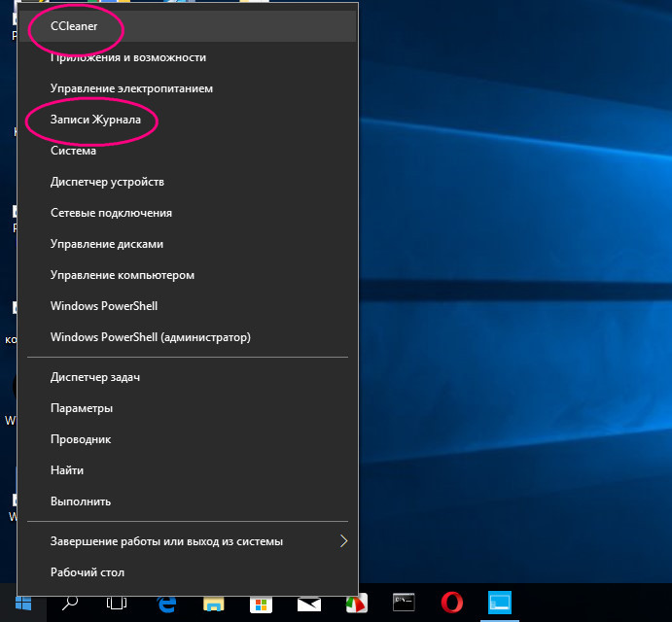Open Параметры settings entry
The image size is (672, 622).
pos(188,408)
